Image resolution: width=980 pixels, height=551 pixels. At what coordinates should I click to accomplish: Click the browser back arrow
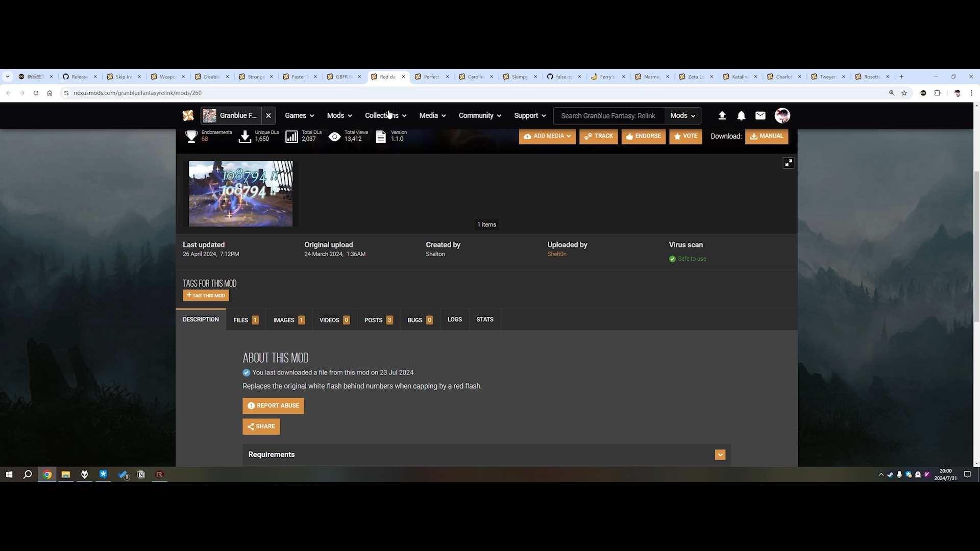click(x=9, y=93)
